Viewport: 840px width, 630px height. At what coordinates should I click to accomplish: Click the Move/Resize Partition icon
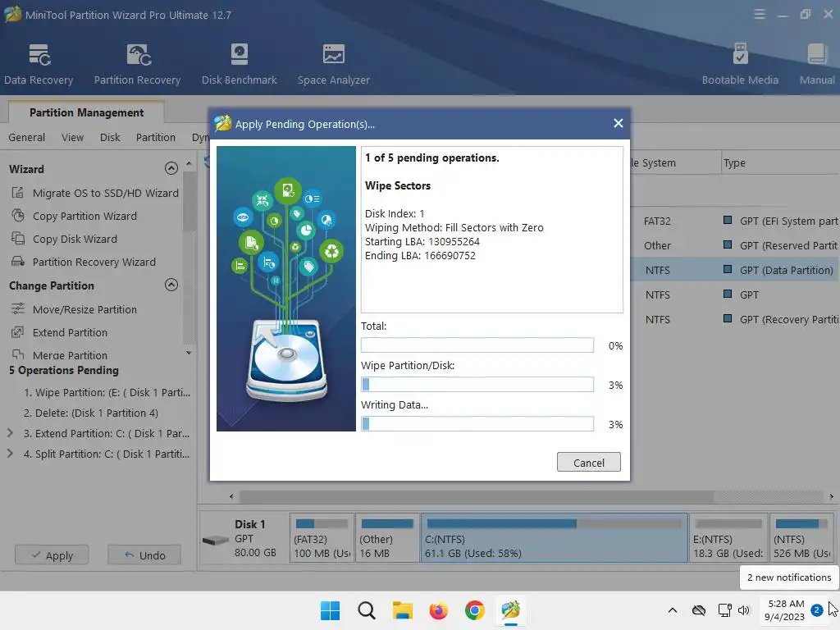(x=18, y=309)
